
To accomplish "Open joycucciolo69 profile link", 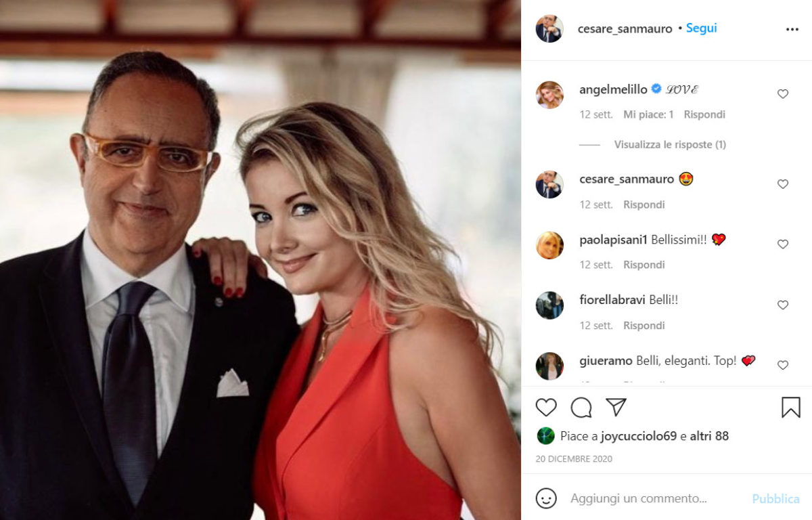I will [638, 436].
